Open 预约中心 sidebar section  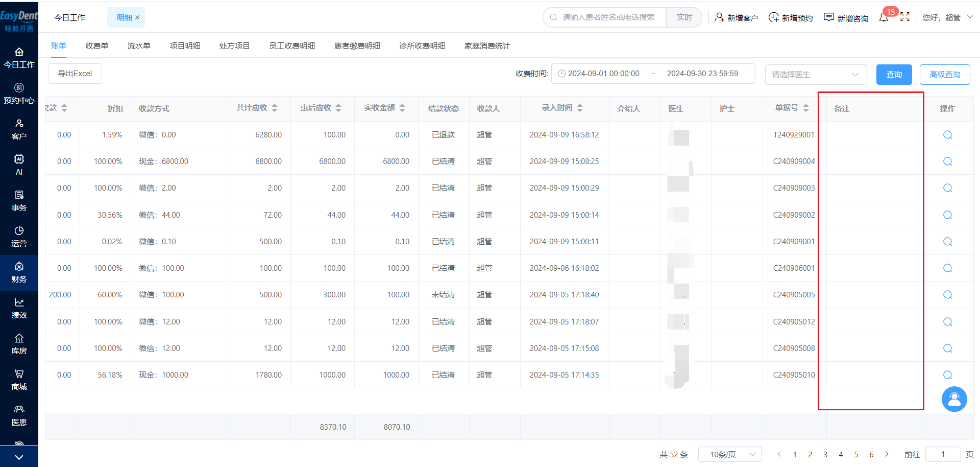pos(19,94)
